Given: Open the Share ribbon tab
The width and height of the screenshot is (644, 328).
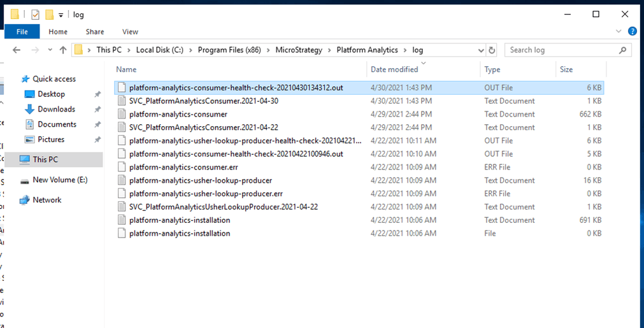Looking at the screenshot, I should (95, 32).
